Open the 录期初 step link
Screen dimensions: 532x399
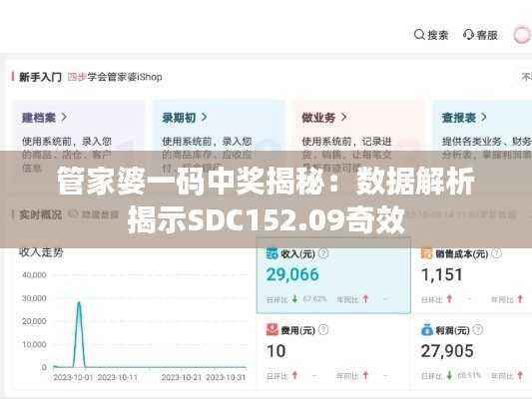(x=179, y=118)
